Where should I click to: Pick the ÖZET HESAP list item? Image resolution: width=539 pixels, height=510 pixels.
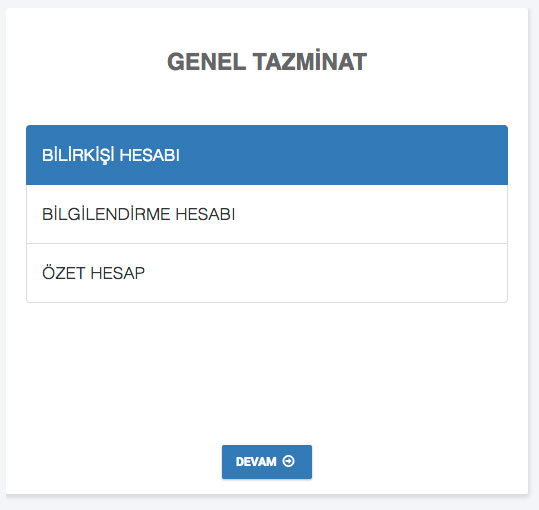click(x=267, y=273)
